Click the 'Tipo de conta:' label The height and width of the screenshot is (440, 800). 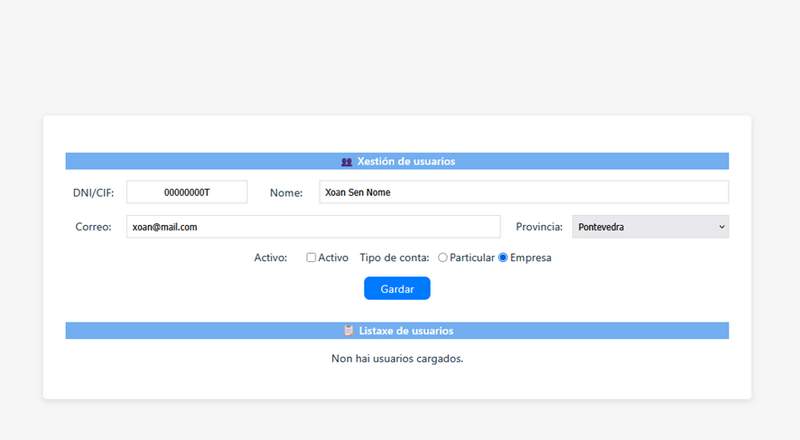pos(394,258)
